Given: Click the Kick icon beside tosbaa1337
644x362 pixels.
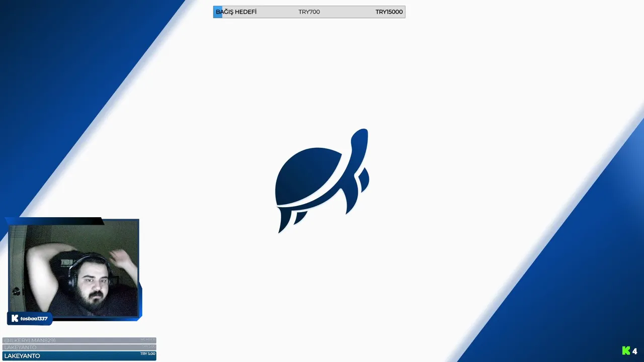Looking at the screenshot, I should [x=15, y=318].
